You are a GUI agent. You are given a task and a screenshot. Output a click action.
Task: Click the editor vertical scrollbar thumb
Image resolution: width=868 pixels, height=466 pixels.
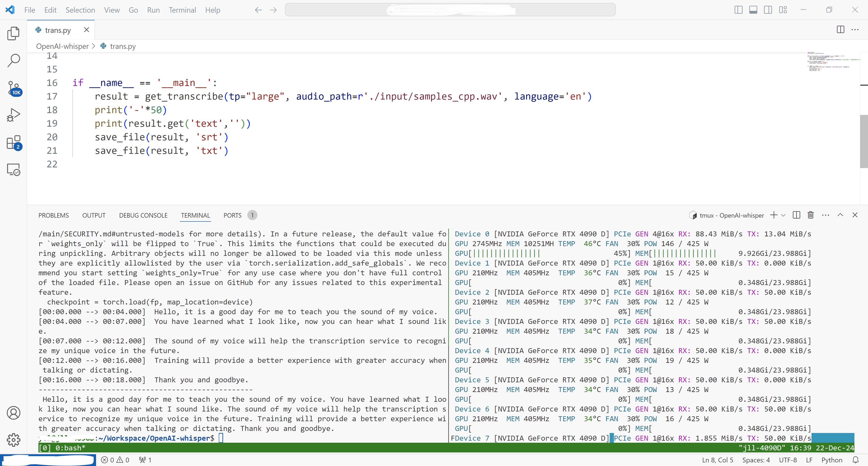[x=864, y=141]
